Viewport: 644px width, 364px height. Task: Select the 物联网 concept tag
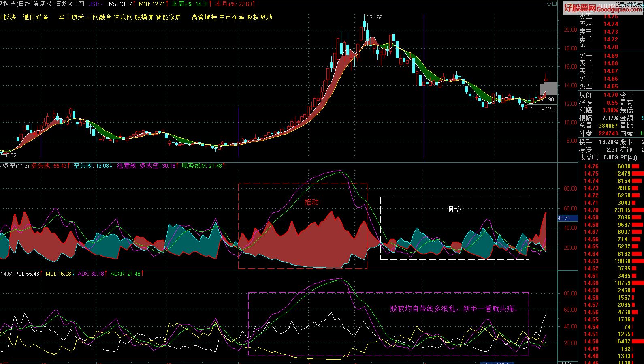[123, 17]
